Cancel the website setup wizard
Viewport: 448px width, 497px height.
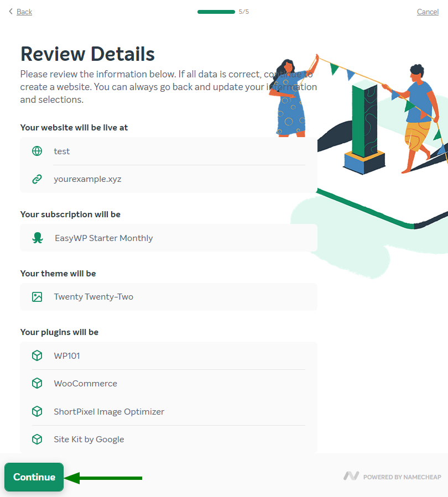428,12
